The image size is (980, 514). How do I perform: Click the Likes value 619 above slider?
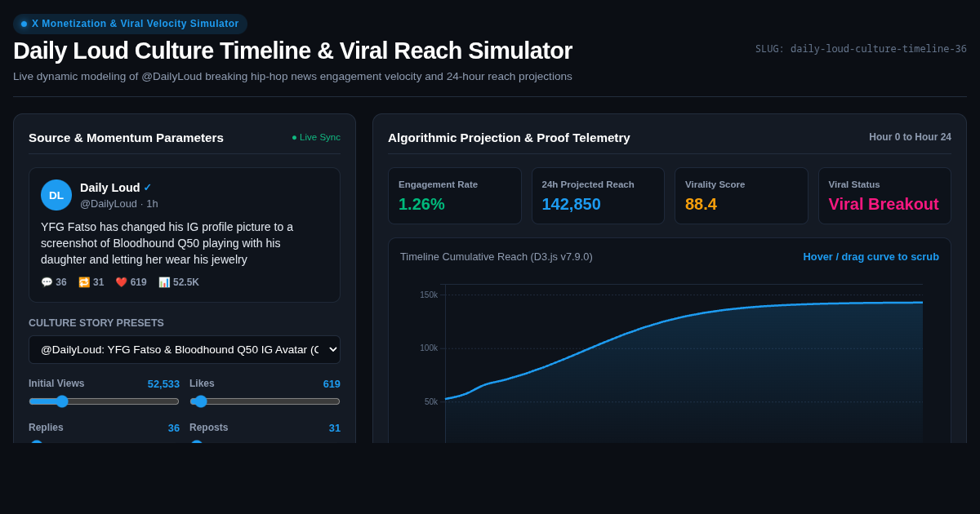click(x=332, y=383)
